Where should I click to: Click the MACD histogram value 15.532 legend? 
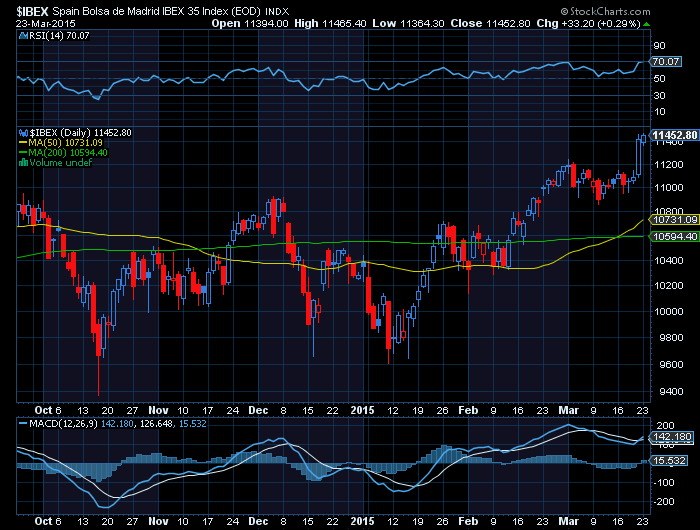(192, 424)
